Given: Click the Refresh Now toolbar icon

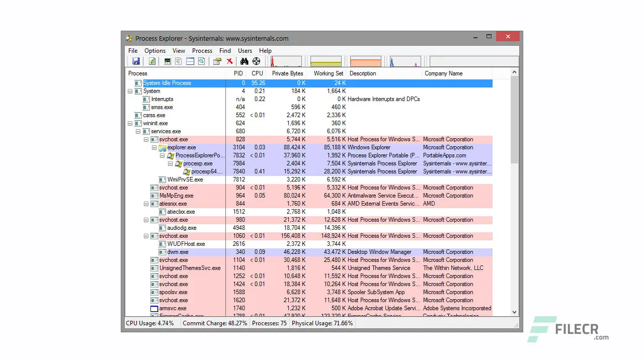Looking at the screenshot, I should pyautogui.click(x=152, y=61).
